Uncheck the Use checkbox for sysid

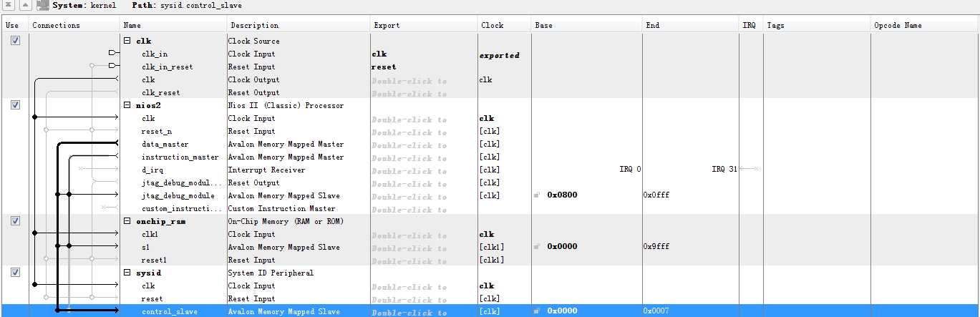click(15, 273)
